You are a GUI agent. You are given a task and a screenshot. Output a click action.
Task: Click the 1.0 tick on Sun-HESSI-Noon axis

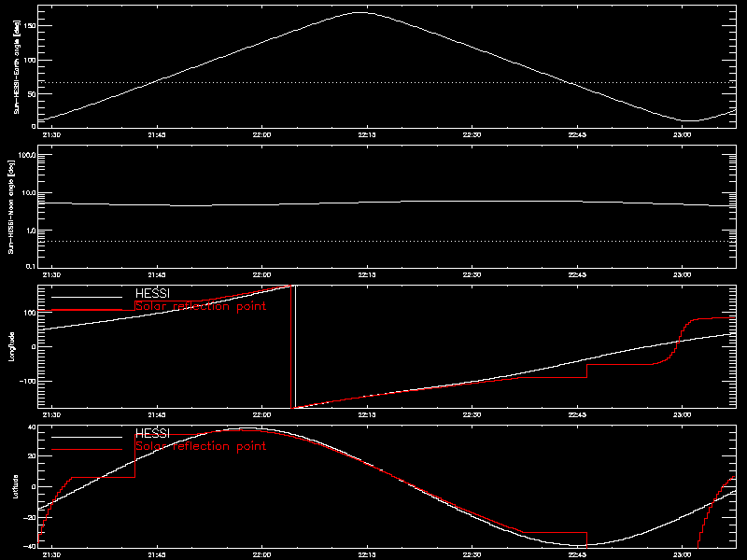[x=30, y=231]
